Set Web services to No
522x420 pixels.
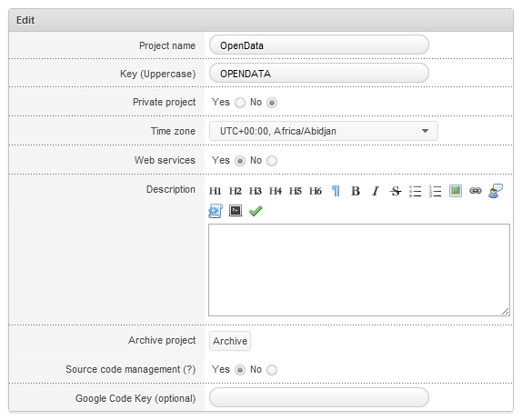pos(272,161)
